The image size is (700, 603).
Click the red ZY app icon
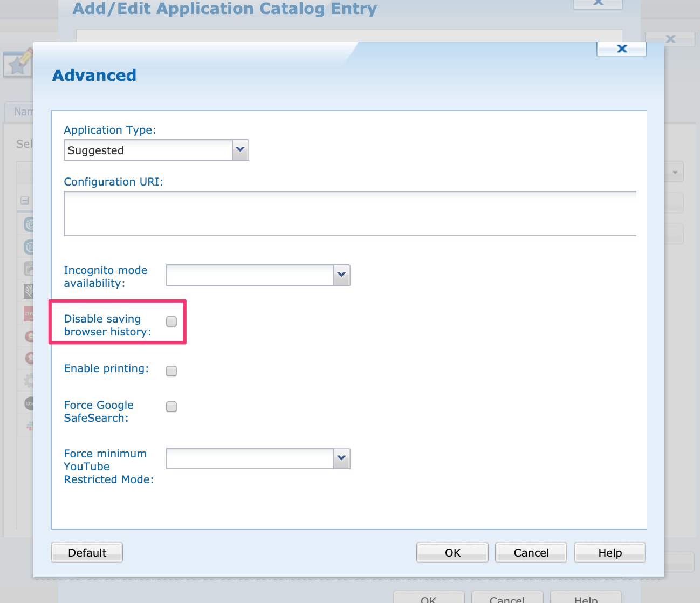tap(29, 313)
